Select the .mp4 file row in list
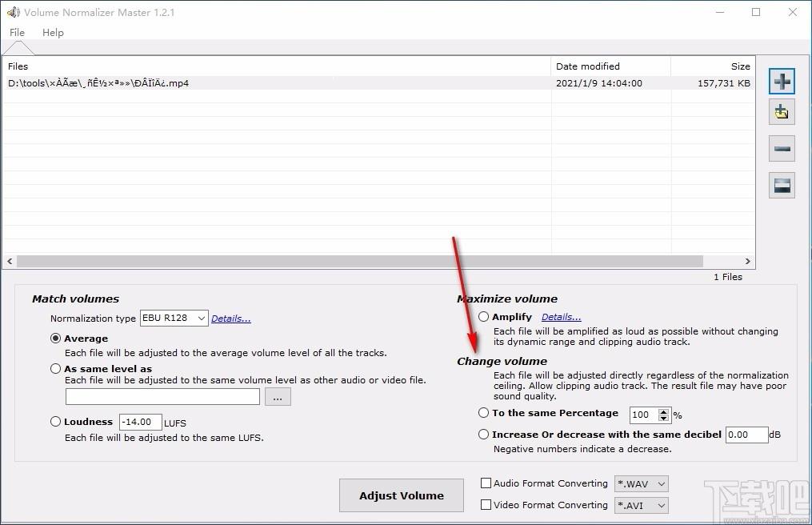Viewport: 812px width, 525px height. point(379,83)
